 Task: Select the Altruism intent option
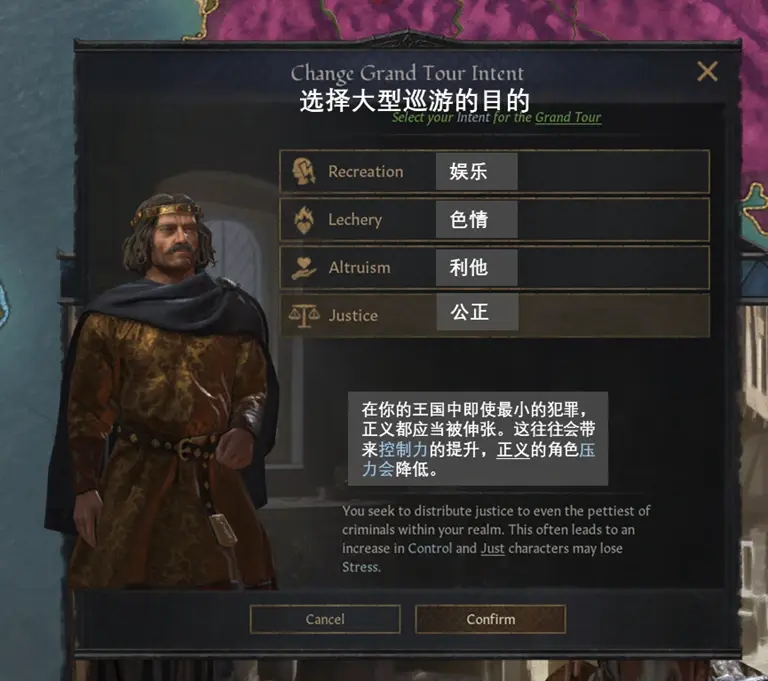(494, 268)
